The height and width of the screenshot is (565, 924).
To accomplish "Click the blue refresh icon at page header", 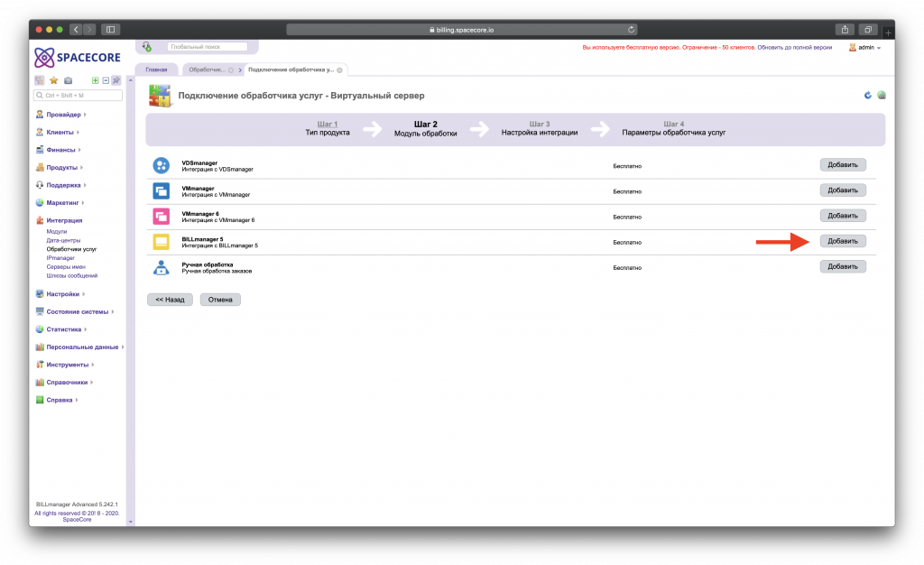I will pyautogui.click(x=867, y=96).
